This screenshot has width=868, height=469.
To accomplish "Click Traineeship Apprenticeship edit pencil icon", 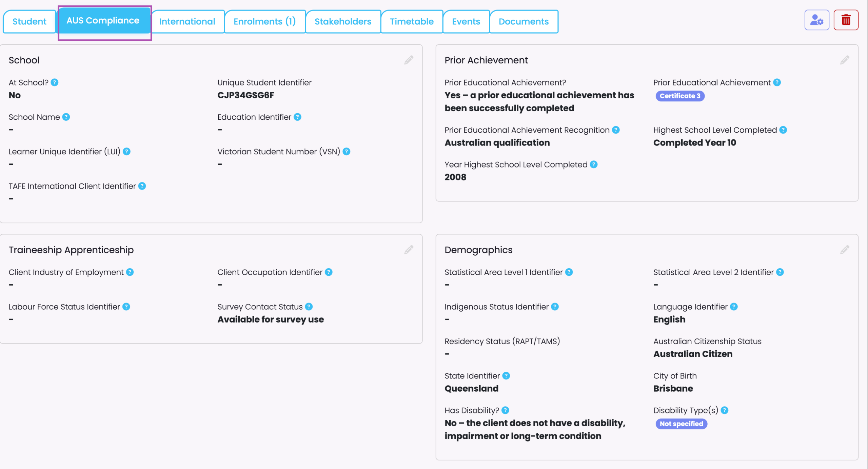I will click(409, 250).
